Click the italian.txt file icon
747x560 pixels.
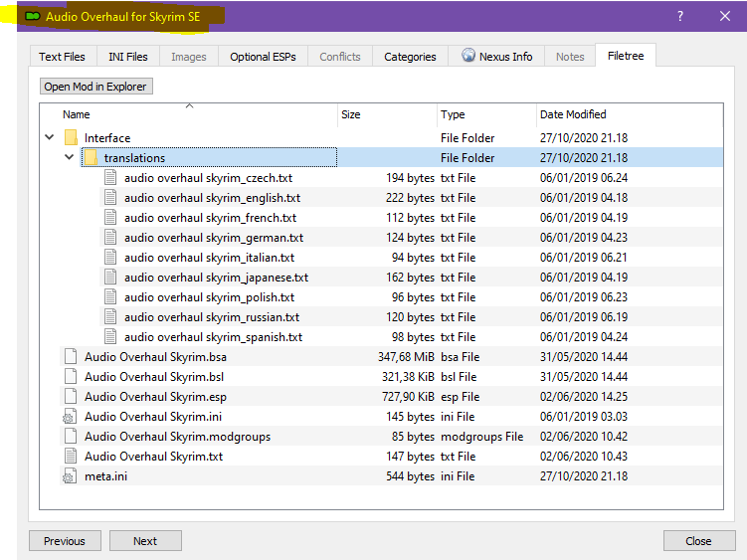(110, 258)
